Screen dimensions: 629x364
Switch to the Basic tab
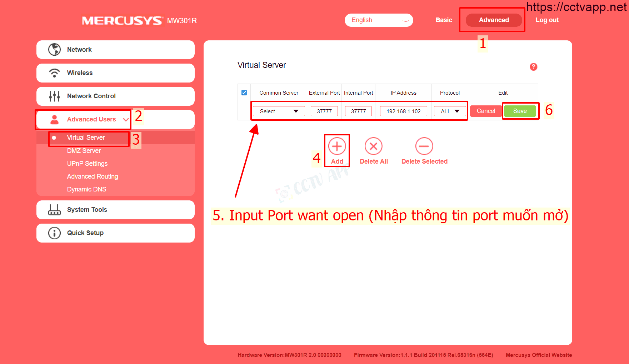(x=444, y=20)
